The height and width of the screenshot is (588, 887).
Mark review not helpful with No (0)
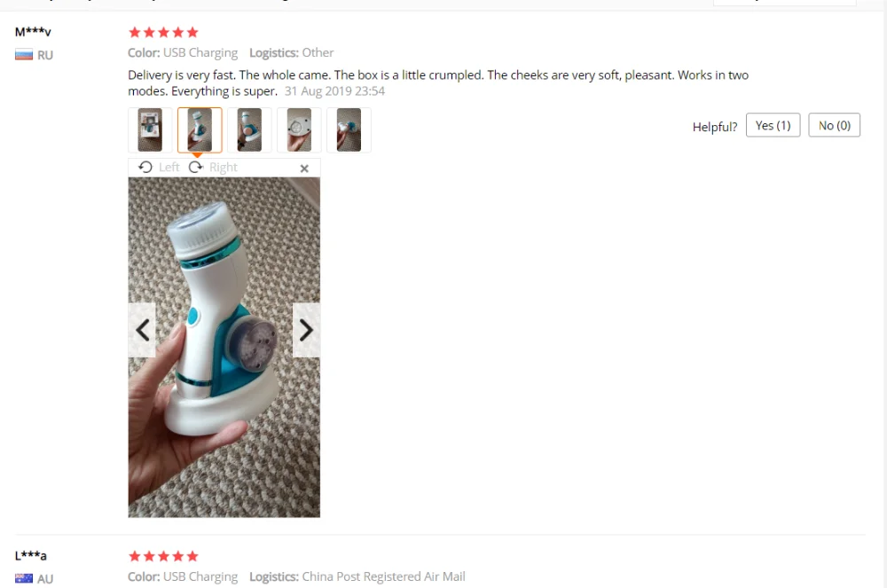pyautogui.click(x=835, y=126)
